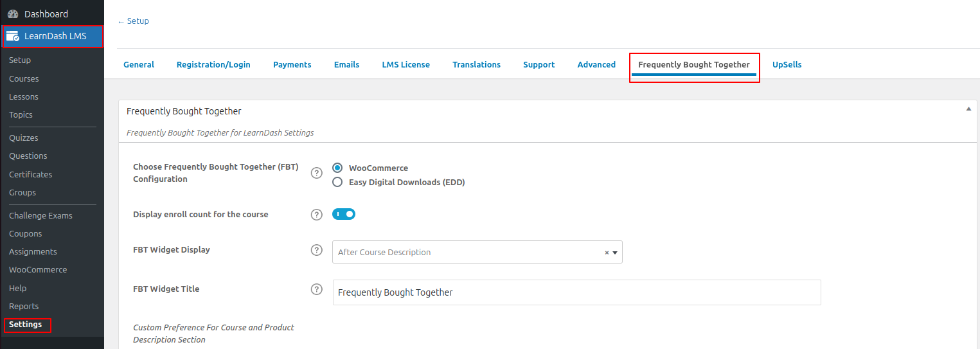Open Certificates in the sidebar

coord(31,174)
